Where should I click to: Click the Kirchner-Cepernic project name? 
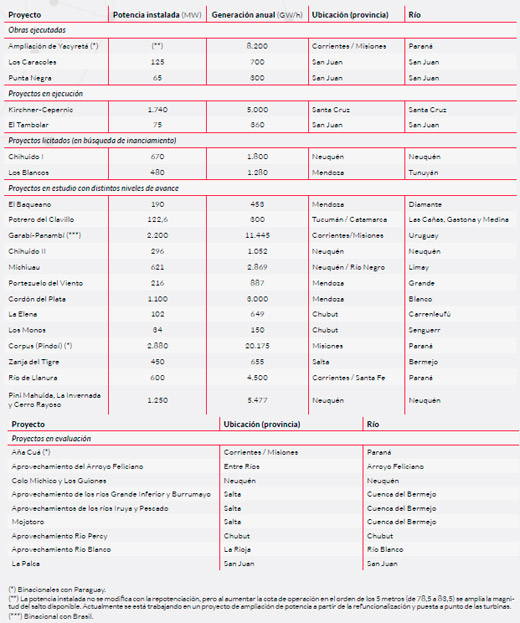pyautogui.click(x=41, y=110)
